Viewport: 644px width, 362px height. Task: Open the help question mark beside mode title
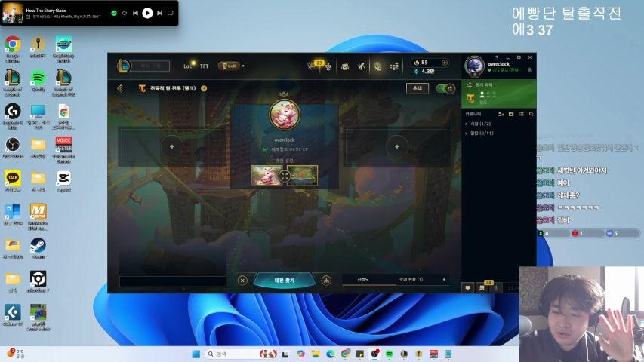click(x=204, y=88)
